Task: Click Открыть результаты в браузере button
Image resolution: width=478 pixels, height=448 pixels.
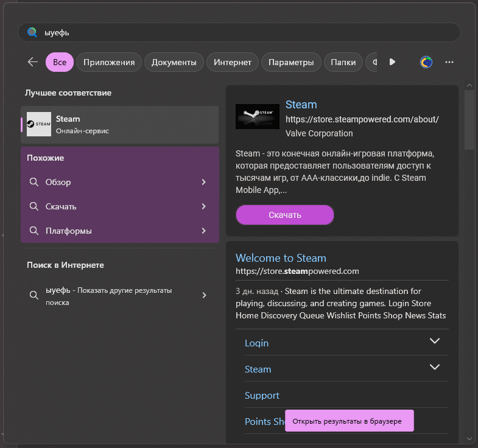Action: click(350, 421)
